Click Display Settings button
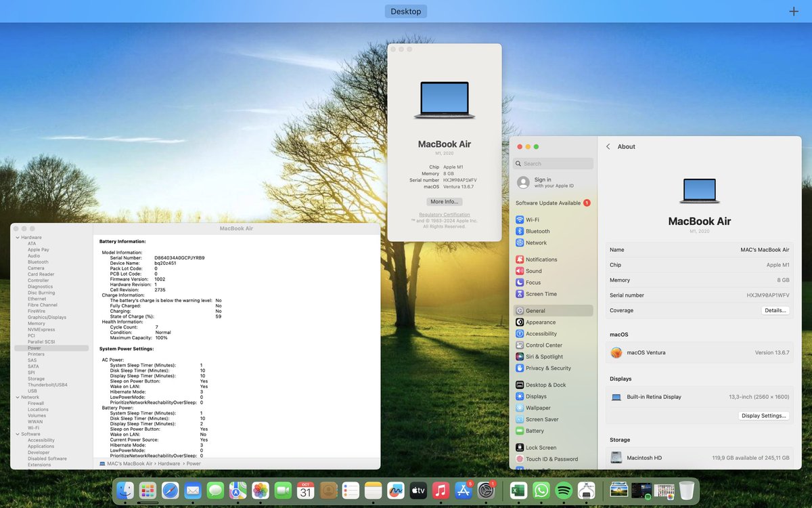Image resolution: width=812 pixels, height=508 pixels. (764, 416)
